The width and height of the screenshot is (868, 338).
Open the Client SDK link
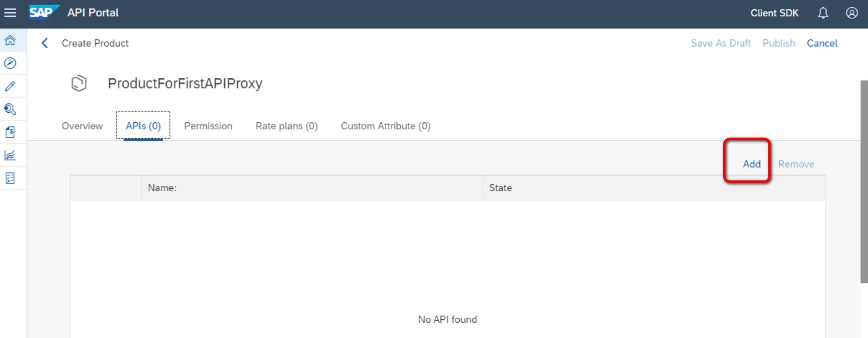tap(774, 13)
